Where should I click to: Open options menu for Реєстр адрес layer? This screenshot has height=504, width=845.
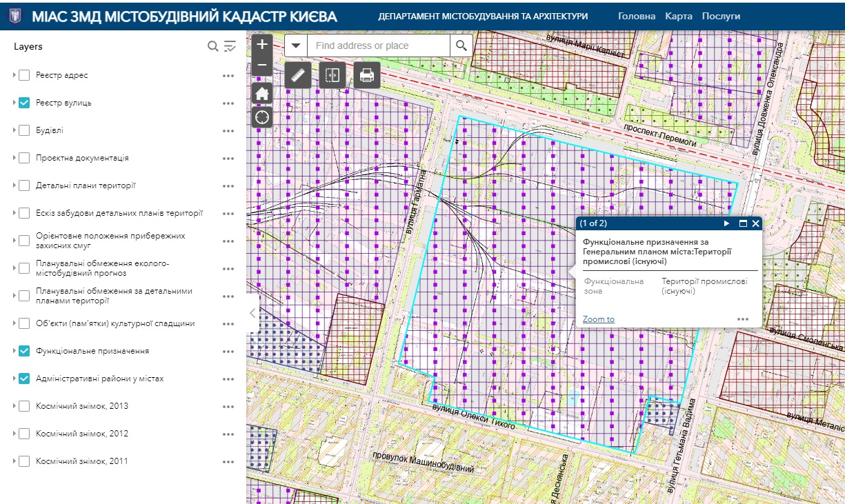click(x=229, y=76)
